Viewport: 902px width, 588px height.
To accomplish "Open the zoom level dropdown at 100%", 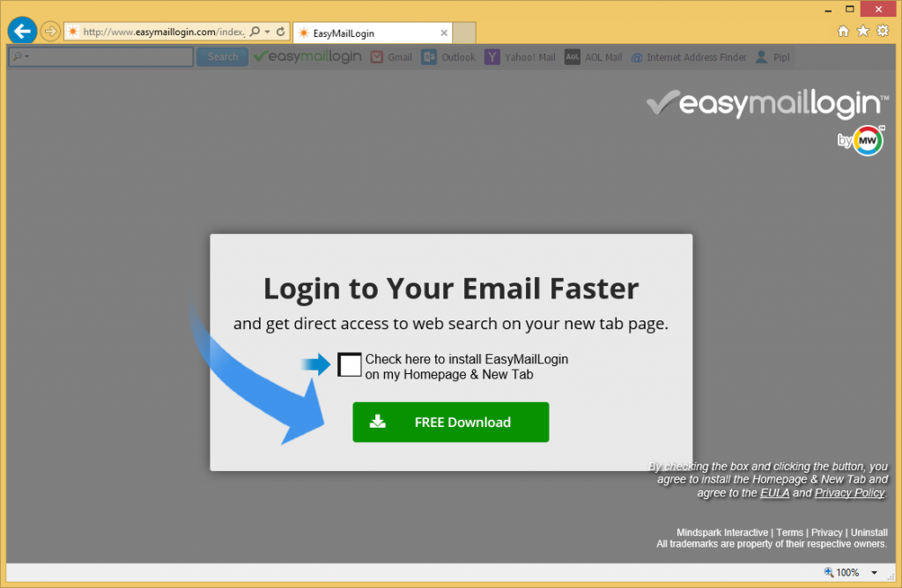I will pos(875,572).
